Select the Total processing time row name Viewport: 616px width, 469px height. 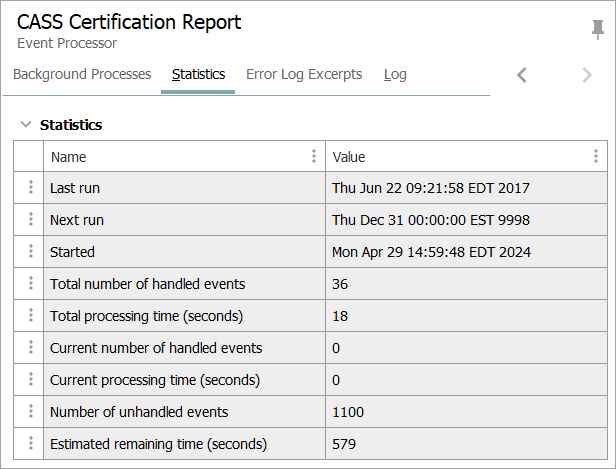146,316
